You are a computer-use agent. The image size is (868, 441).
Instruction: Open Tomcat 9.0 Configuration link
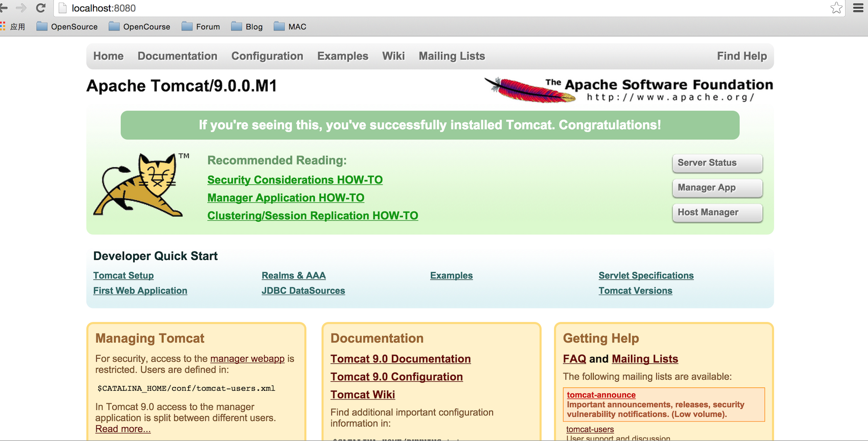pos(397,377)
